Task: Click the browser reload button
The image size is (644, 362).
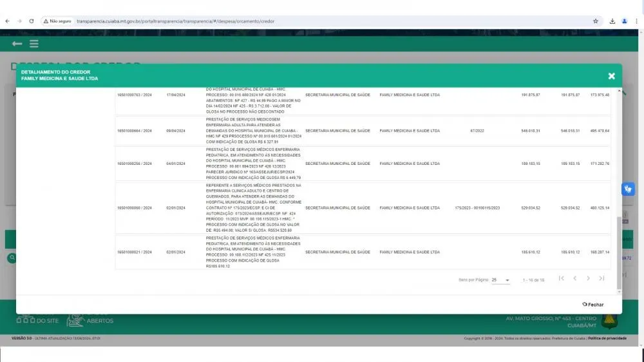Action: point(32,21)
